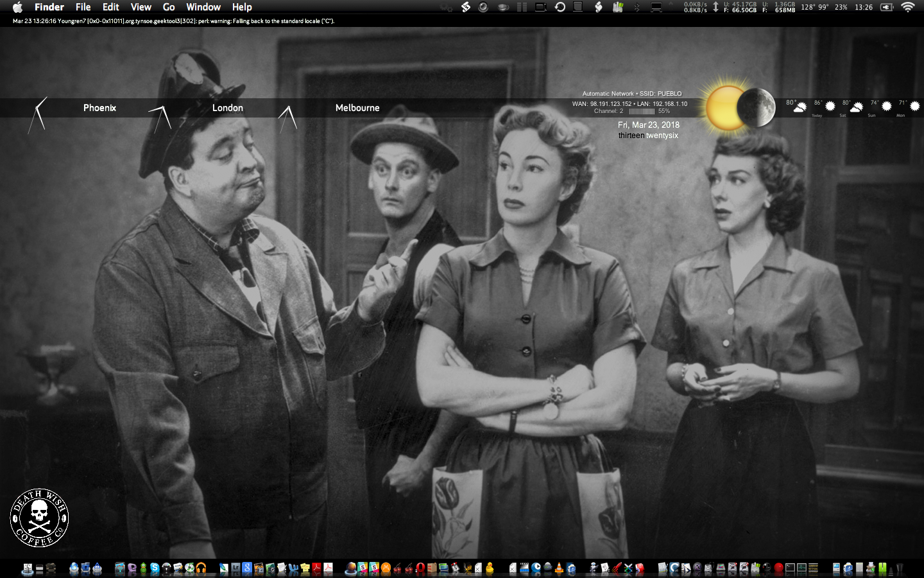924x578 pixels.
Task: Open Finder from the Dock
Action: [x=28, y=568]
